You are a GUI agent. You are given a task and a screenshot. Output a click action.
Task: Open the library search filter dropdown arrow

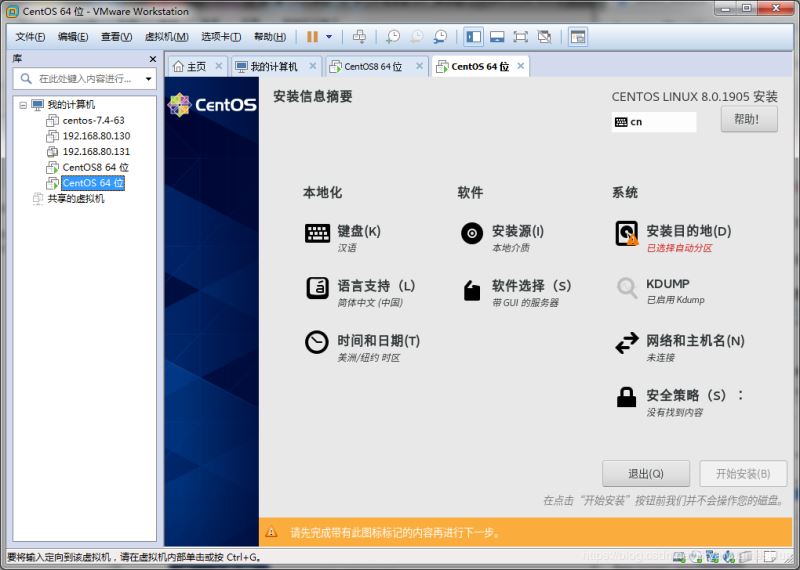pos(149,78)
